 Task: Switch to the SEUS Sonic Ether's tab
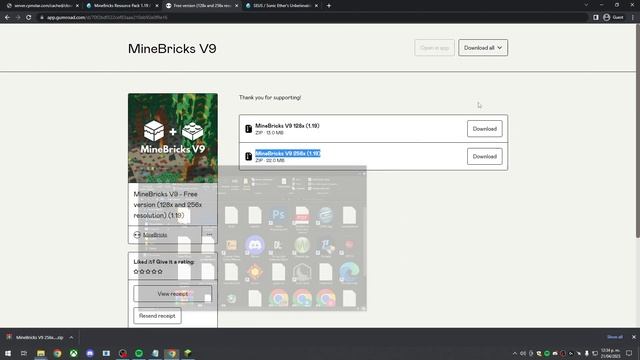(281, 6)
